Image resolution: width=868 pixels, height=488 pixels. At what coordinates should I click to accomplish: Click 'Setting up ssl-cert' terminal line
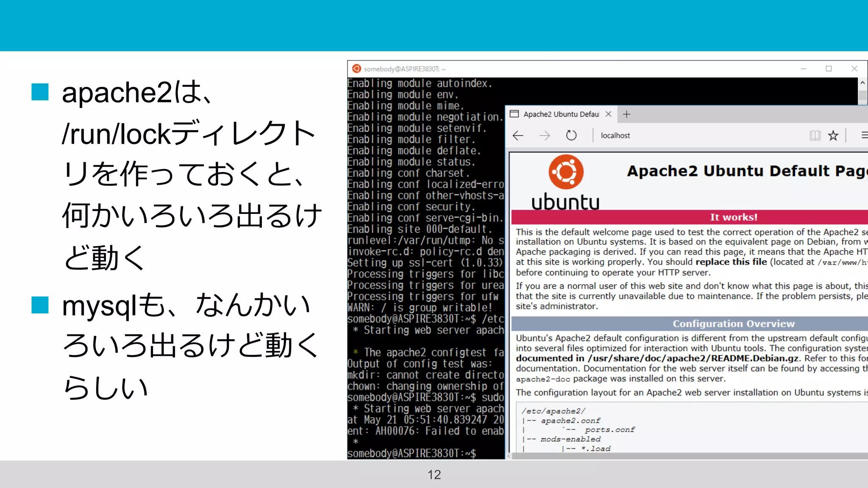click(x=425, y=263)
